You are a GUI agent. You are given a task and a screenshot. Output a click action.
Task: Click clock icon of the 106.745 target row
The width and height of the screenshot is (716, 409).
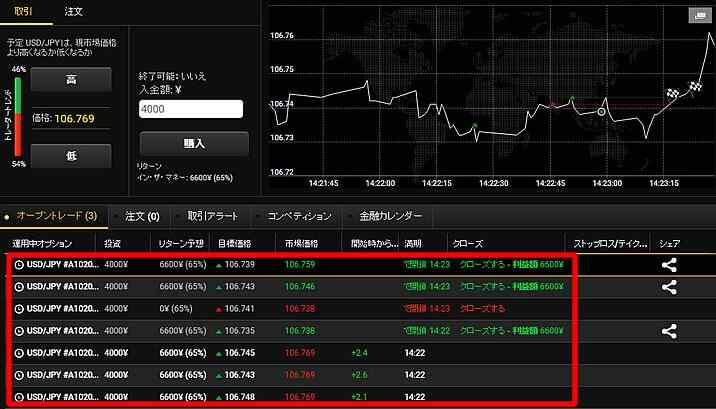point(19,353)
